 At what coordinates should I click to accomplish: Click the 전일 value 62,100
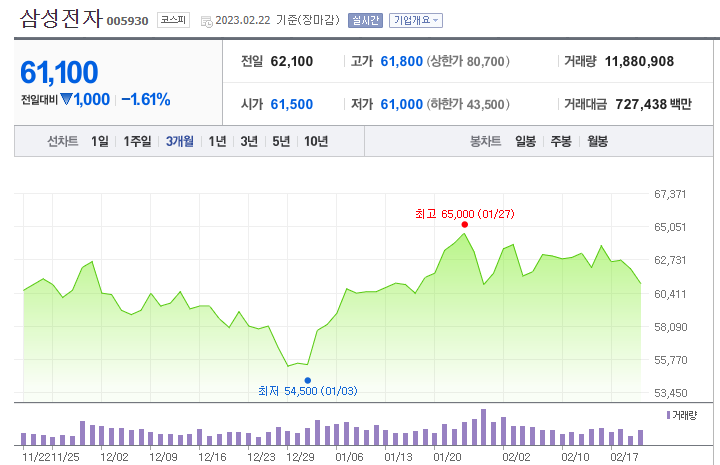click(x=292, y=61)
